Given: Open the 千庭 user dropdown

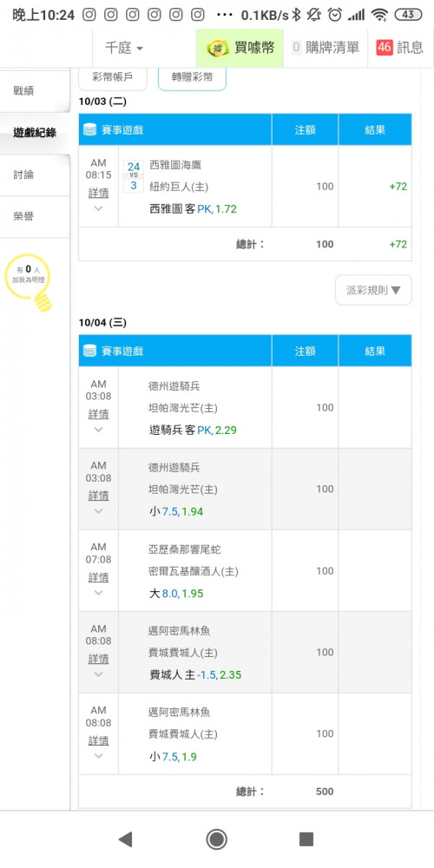Looking at the screenshot, I should (x=124, y=48).
